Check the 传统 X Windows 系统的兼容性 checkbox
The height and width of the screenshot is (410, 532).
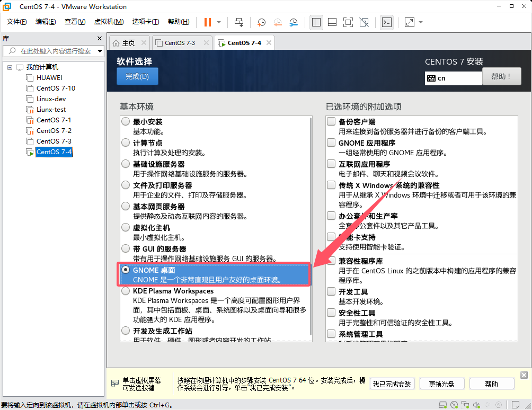[x=331, y=185]
